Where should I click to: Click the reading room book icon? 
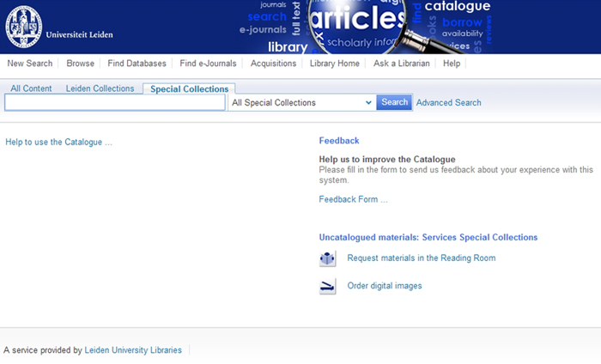pyautogui.click(x=327, y=258)
